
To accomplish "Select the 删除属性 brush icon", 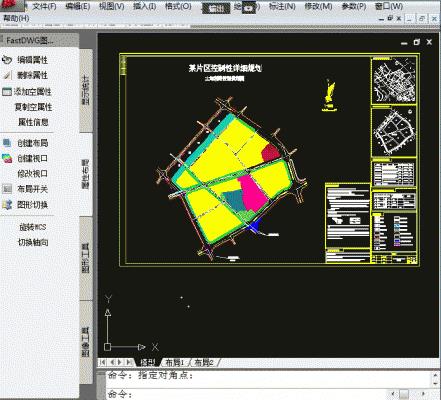I will (x=7, y=75).
